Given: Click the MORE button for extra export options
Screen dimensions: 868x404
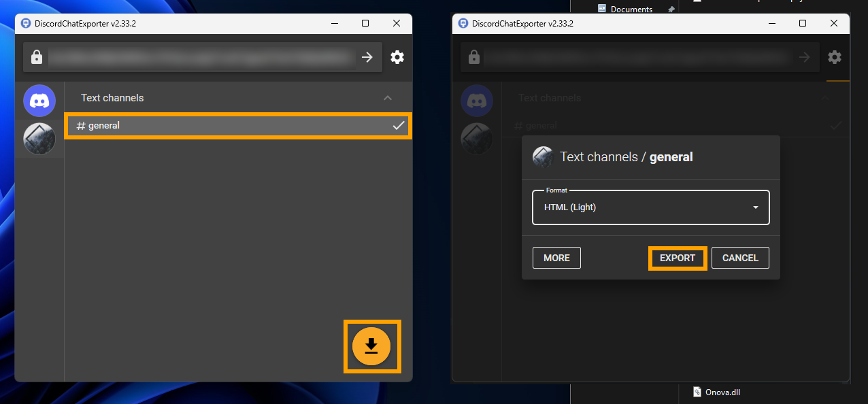Looking at the screenshot, I should coord(556,258).
